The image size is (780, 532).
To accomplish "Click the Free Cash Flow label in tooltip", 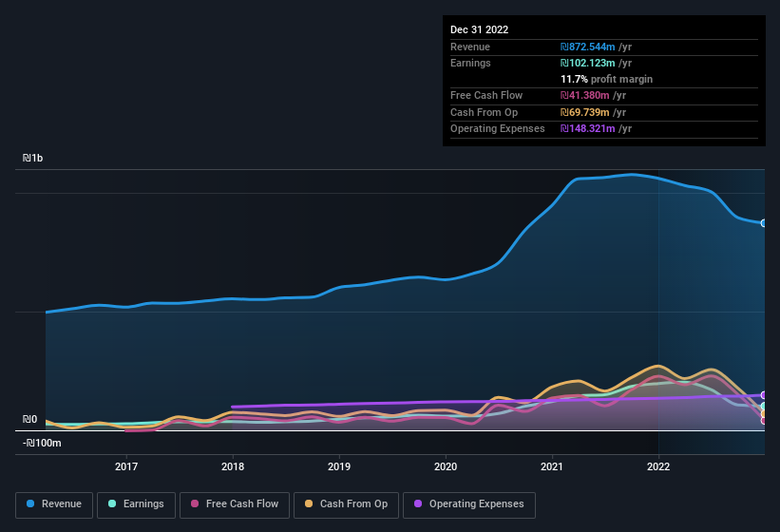I will coord(486,95).
